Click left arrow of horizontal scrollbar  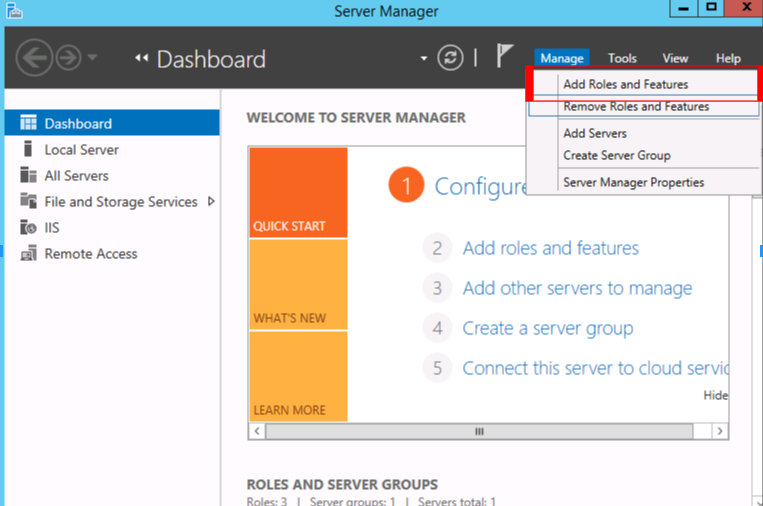[257, 431]
